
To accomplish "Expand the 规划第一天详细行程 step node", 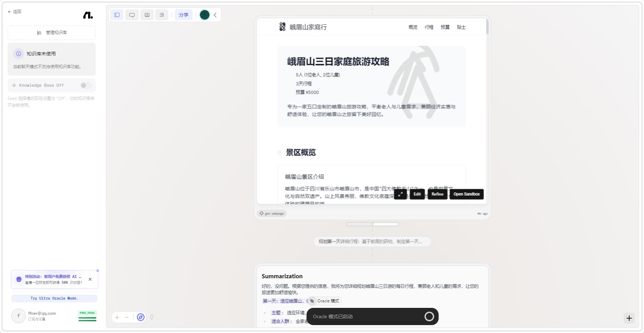I will tap(372, 241).
